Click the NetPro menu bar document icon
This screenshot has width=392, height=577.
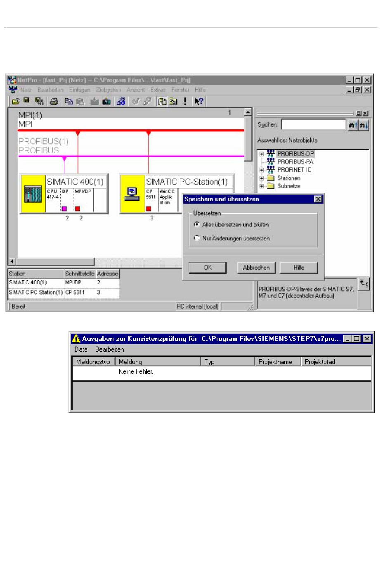(x=12, y=90)
